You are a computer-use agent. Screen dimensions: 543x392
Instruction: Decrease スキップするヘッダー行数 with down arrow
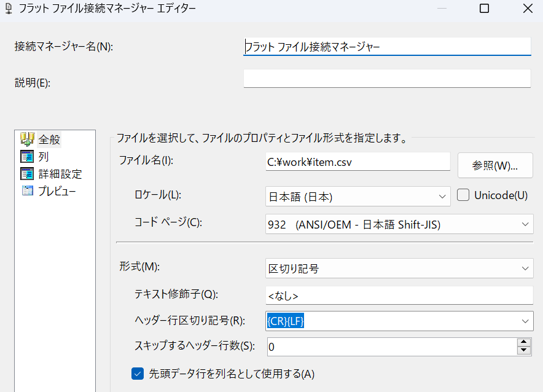pyautogui.click(x=524, y=350)
